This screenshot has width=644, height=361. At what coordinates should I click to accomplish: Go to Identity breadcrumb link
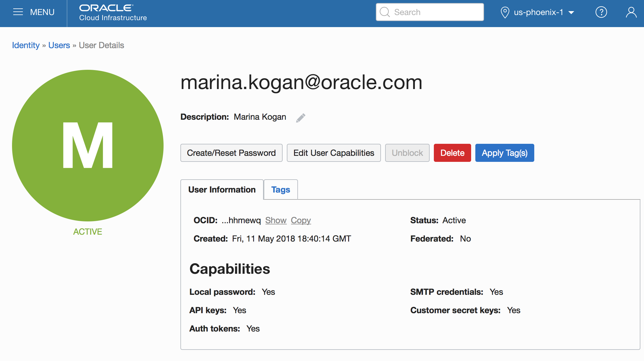pos(26,45)
